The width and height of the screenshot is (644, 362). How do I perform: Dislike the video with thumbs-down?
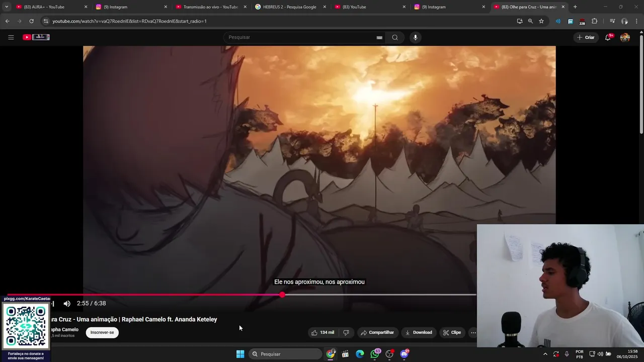(346, 332)
